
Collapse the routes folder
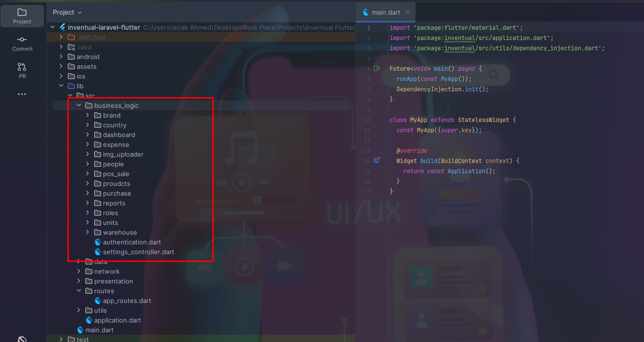pos(79,291)
